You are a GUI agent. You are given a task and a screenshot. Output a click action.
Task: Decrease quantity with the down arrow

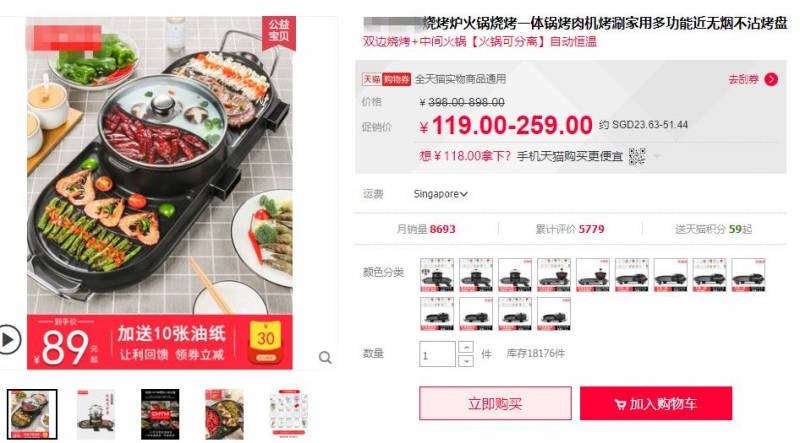466,361
